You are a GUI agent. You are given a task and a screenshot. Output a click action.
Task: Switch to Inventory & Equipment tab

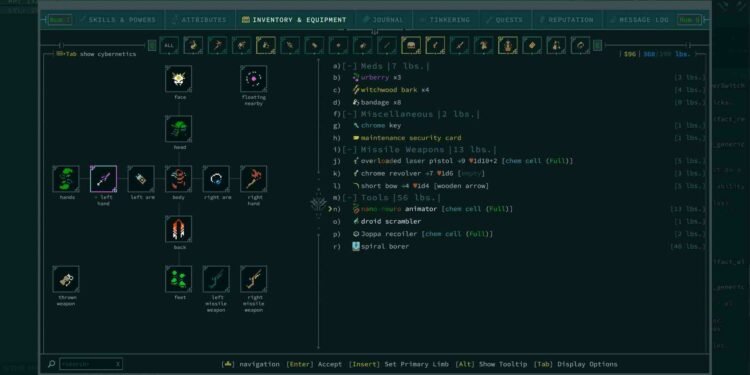pos(294,20)
